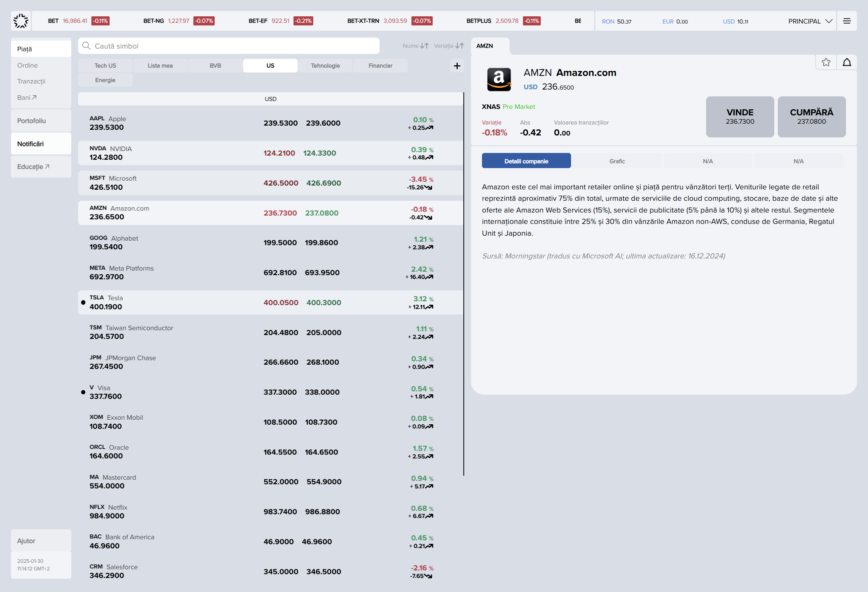Open the Piață sidebar item

coord(41,49)
